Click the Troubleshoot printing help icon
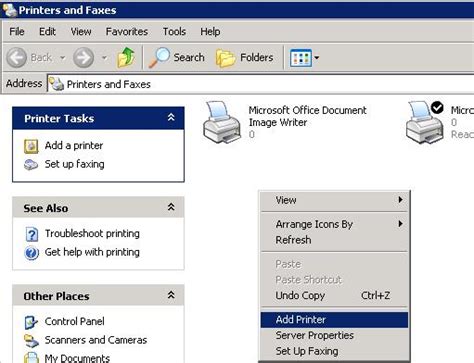Image resolution: width=474 pixels, height=363 pixels. (32, 234)
